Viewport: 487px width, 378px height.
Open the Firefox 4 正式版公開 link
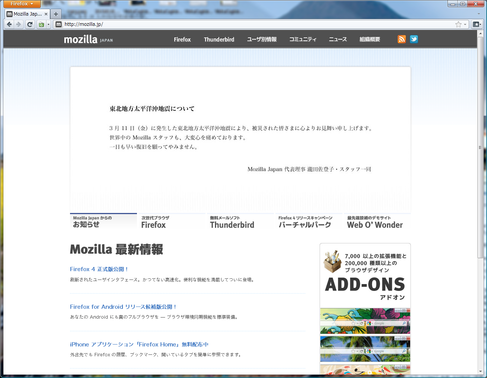99,269
